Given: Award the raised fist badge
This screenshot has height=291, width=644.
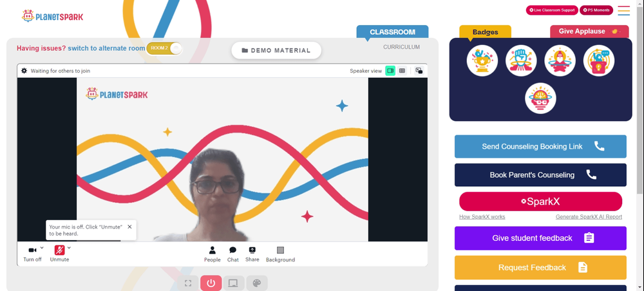Looking at the screenshot, I should point(521,61).
